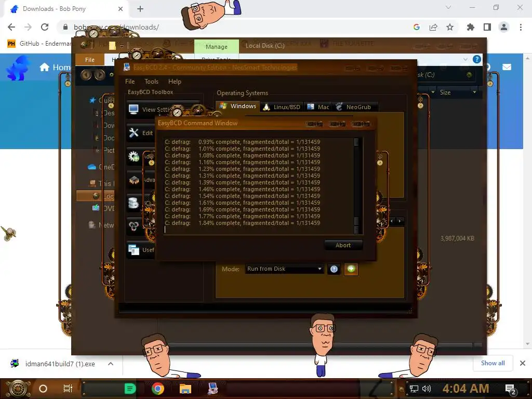Open the Size column dropdown in Explorer

tap(474, 92)
